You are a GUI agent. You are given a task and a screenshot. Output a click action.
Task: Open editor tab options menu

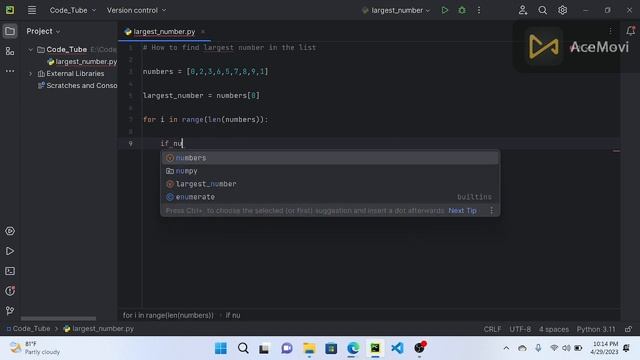click(x=610, y=31)
